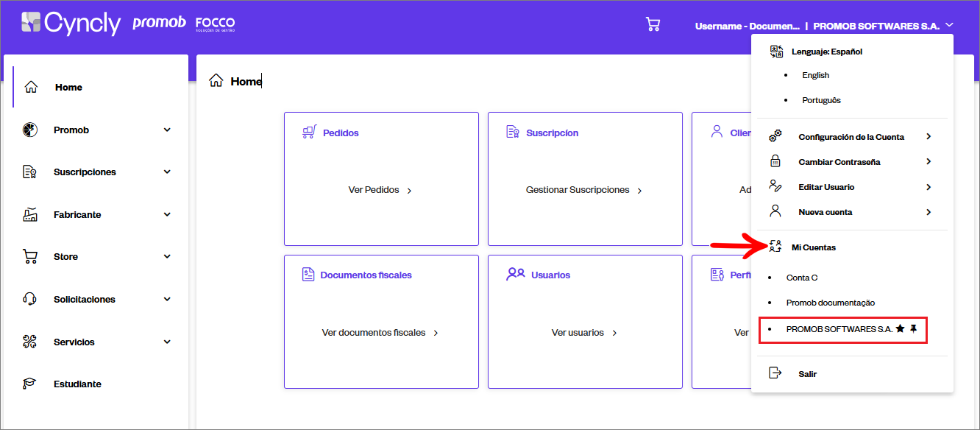Select the Conta C account
This screenshot has width=980, height=430.
(802, 278)
